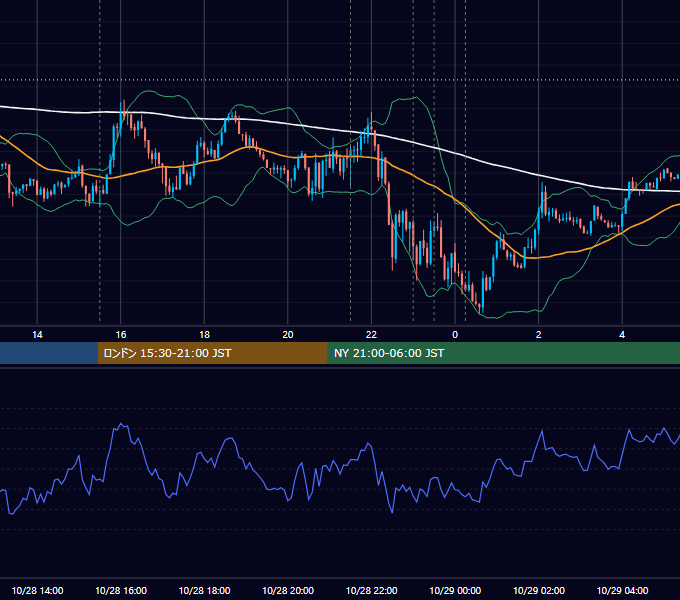
Task: Click the 10/28 18:00 date label
Action: click(204, 590)
